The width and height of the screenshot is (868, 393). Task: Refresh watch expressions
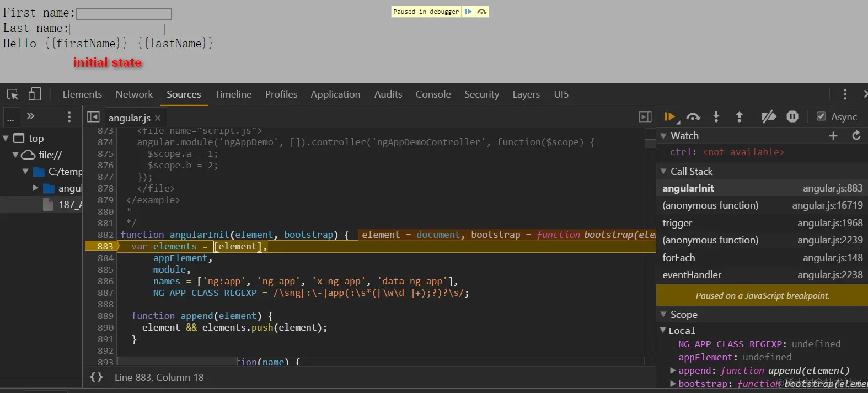pos(856,136)
